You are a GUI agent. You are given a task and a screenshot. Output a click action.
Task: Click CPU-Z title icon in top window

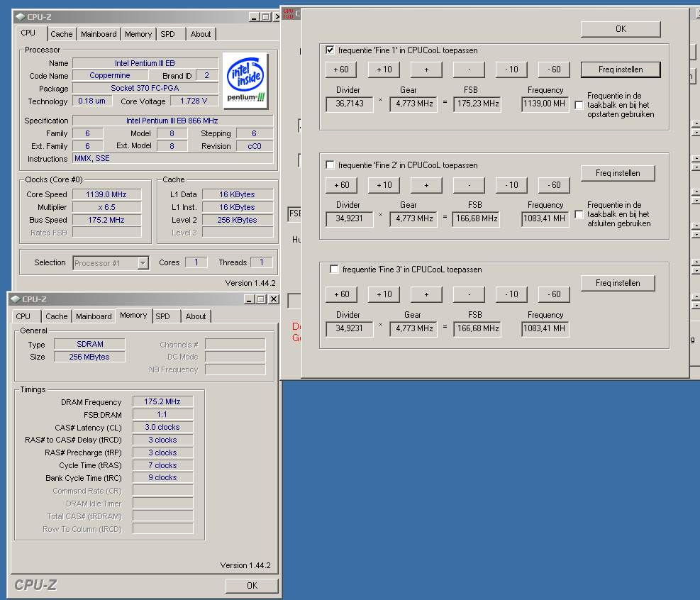point(21,17)
